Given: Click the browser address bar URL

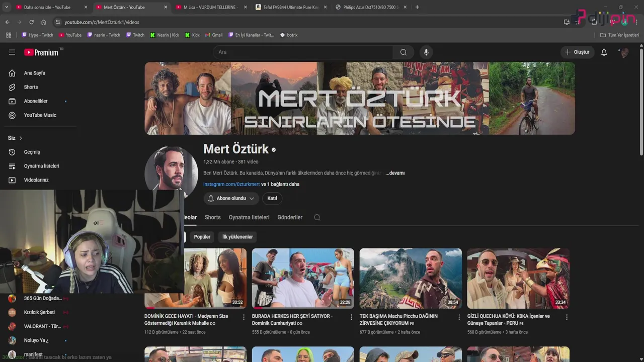Looking at the screenshot, I should (102, 22).
